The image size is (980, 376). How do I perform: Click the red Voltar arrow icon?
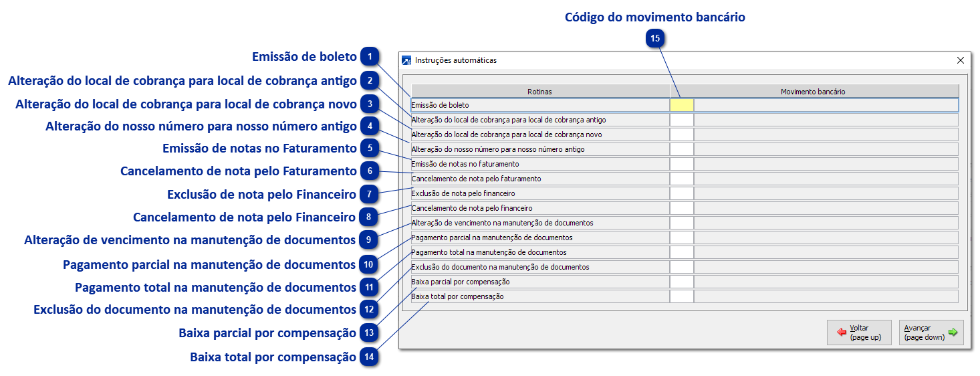[x=841, y=333]
